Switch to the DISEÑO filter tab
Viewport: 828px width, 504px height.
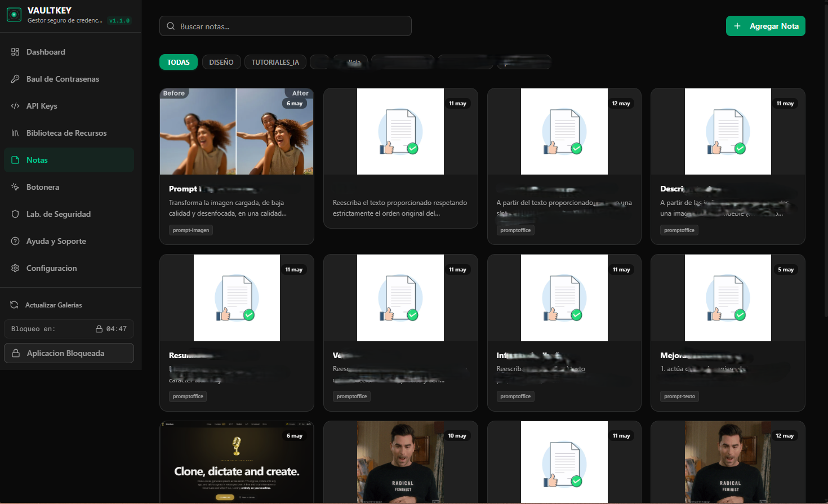[x=221, y=62]
